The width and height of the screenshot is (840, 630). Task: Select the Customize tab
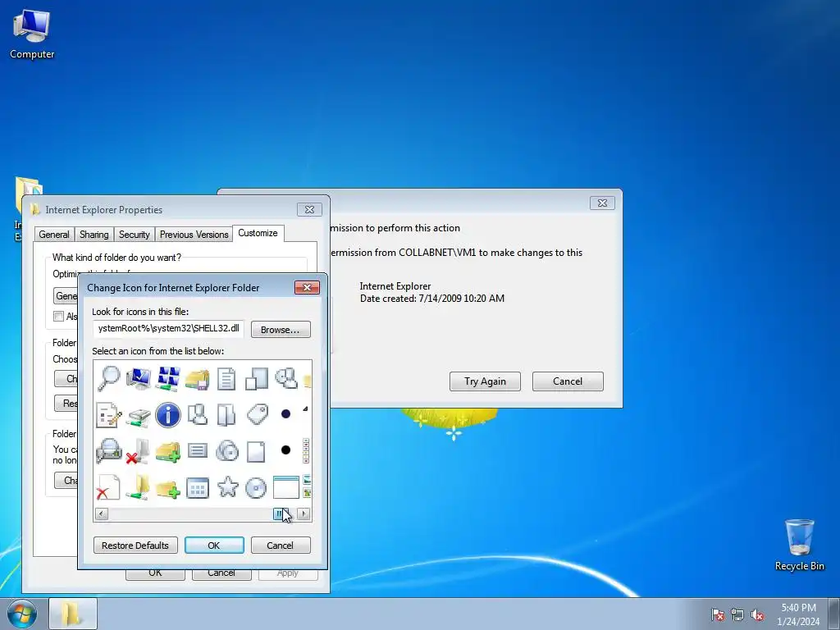258,233
